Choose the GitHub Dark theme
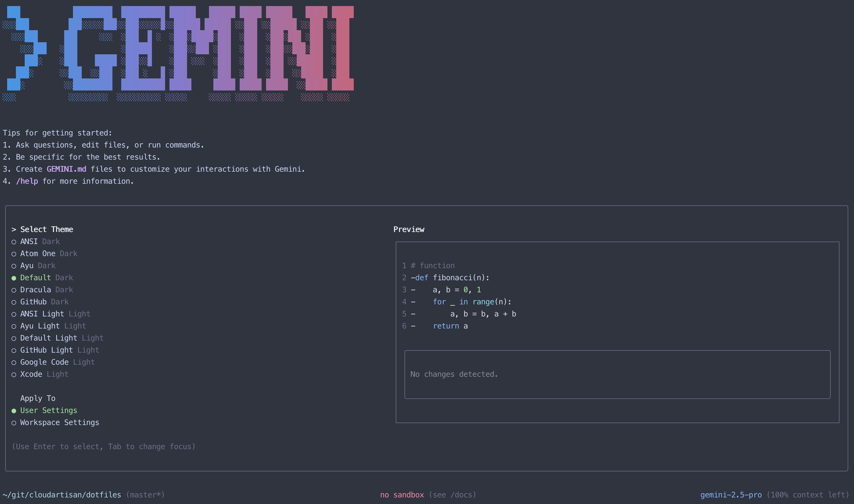The height and width of the screenshot is (504, 854). pos(40,302)
